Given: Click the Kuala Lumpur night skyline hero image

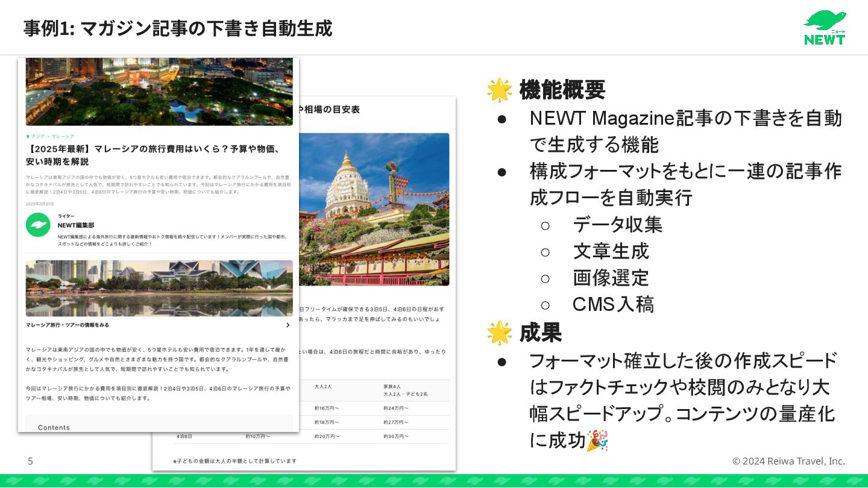Looking at the screenshot, I should [x=159, y=92].
